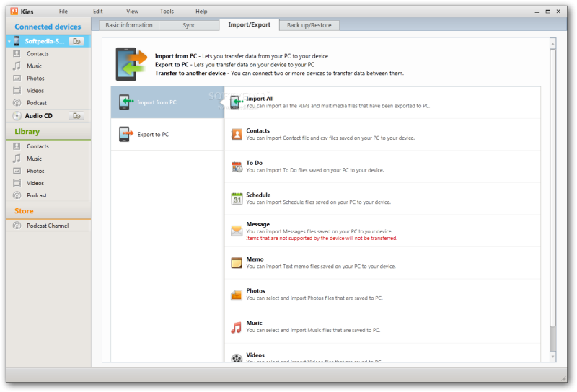Click eject button next to Softpedia device
This screenshot has height=392, width=577.
point(76,42)
